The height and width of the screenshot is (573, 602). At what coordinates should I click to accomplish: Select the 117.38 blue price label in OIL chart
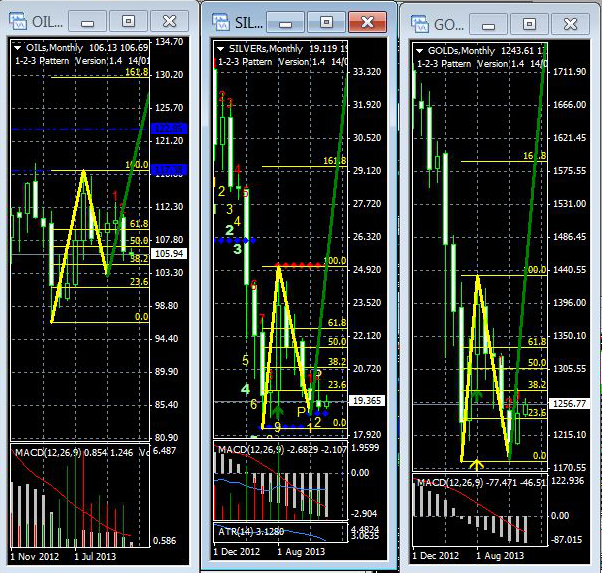point(169,170)
